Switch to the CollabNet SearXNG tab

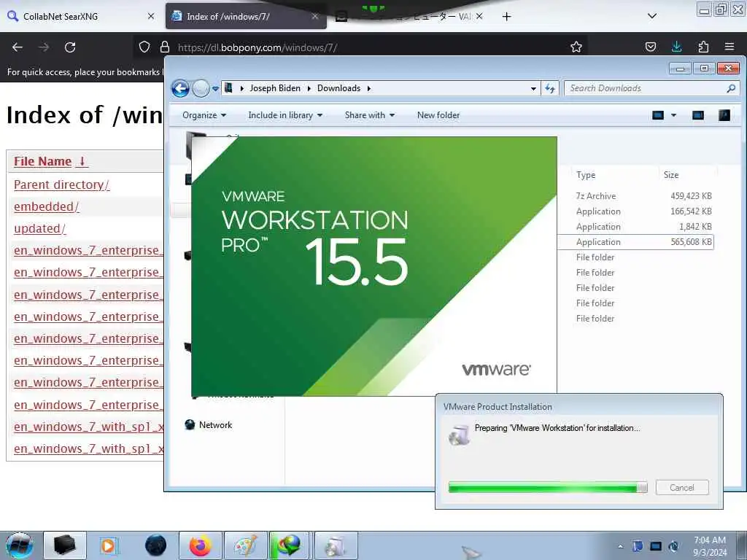tap(81, 16)
